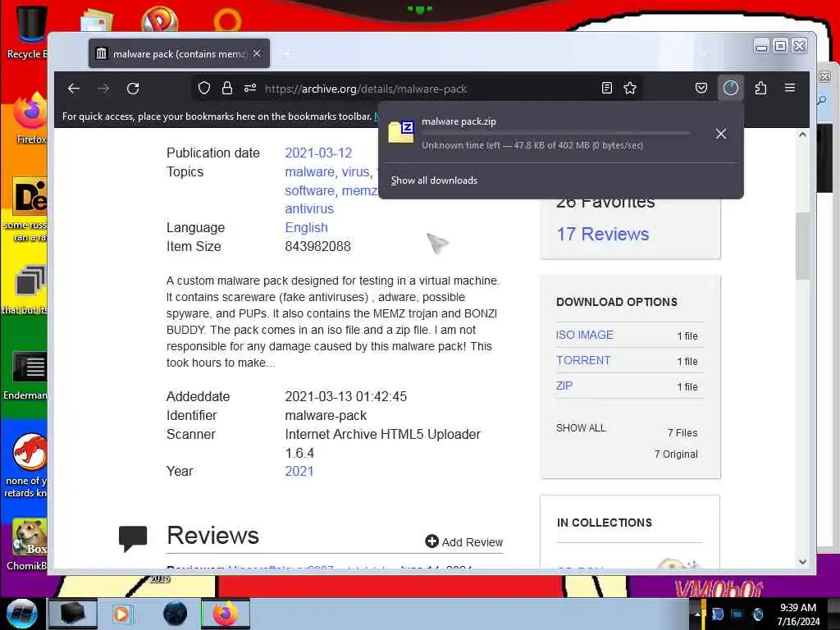Open a new tab with plus button
840x630 pixels.
288,54
